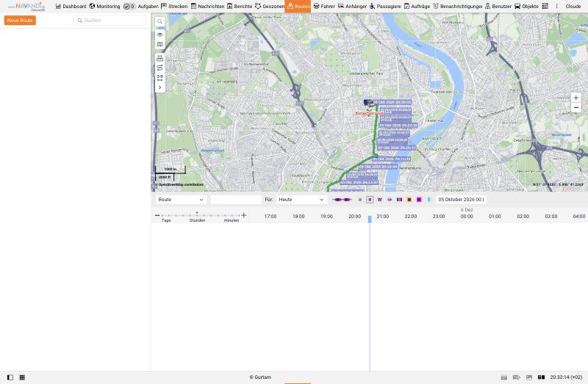Click the third bottom-right window layout icon
This screenshot has width=588, height=384.
click(x=528, y=377)
